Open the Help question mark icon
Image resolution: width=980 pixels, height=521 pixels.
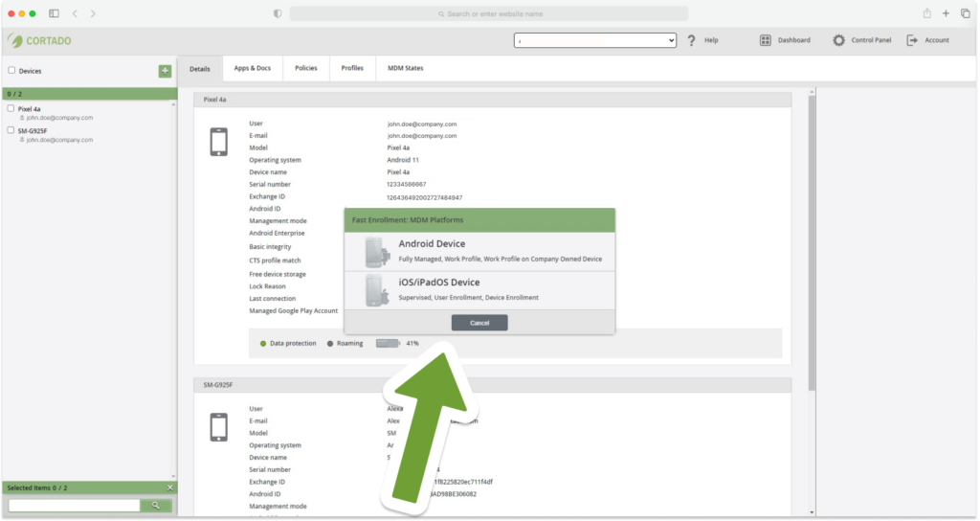(691, 40)
